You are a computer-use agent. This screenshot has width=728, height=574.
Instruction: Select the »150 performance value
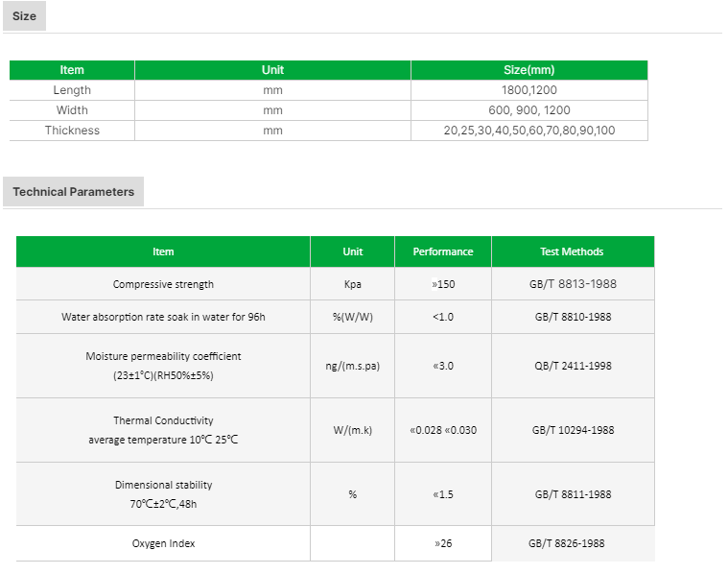(443, 284)
